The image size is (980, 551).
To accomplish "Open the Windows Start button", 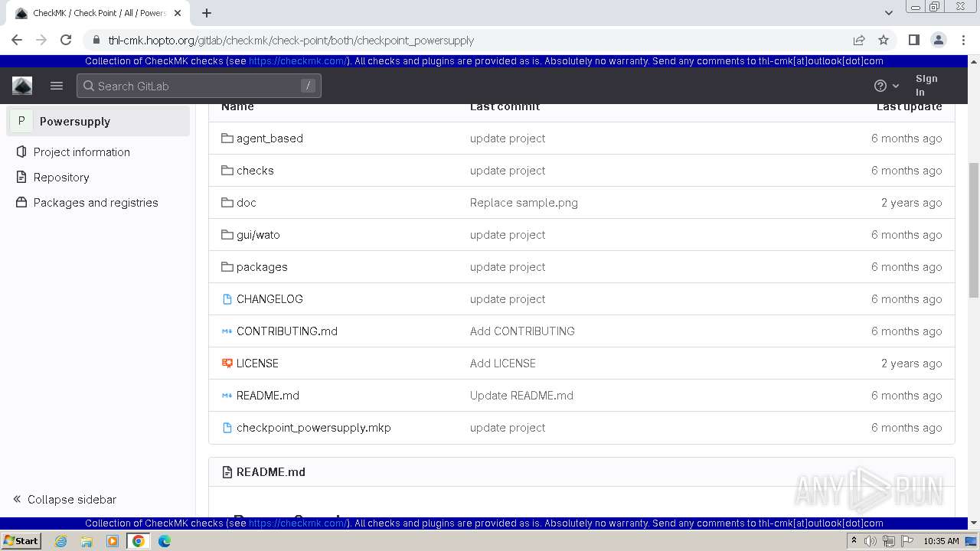I will pyautogui.click(x=21, y=540).
